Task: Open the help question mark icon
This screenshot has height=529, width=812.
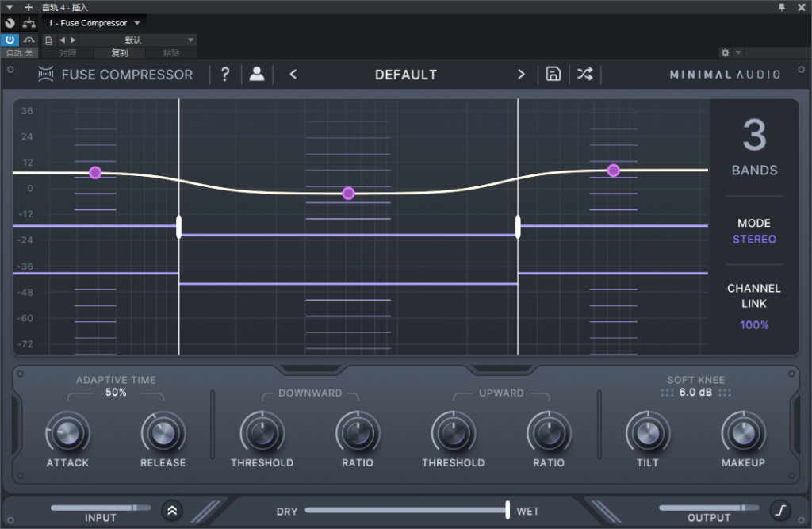Action: 225,74
